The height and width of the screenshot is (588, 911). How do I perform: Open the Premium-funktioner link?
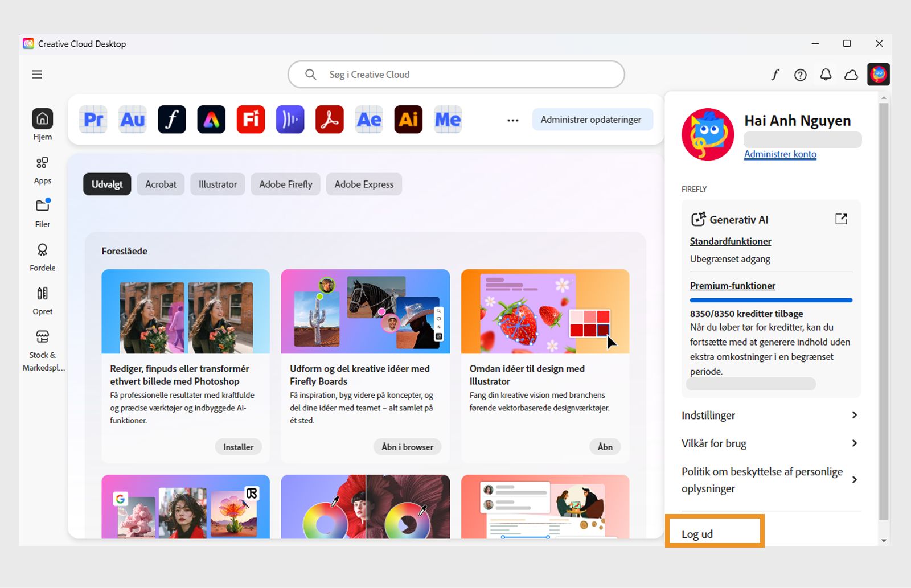[x=732, y=286]
